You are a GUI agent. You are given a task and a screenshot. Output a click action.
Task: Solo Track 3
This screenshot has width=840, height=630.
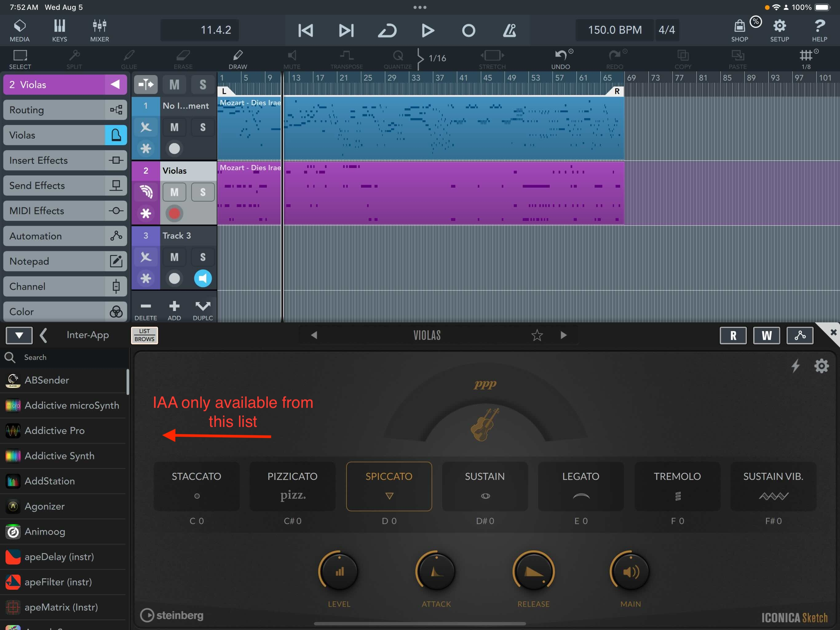pyautogui.click(x=203, y=257)
